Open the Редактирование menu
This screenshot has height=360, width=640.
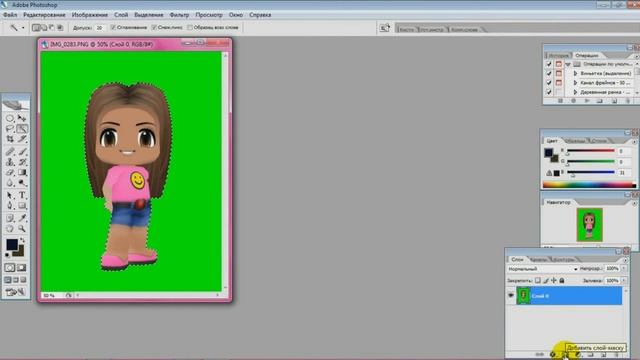click(x=44, y=15)
